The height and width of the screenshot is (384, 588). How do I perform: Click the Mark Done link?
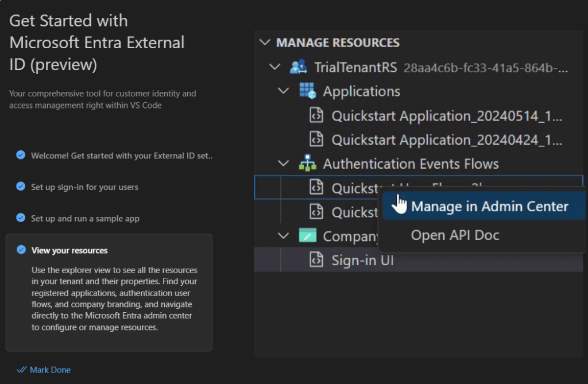click(x=50, y=370)
